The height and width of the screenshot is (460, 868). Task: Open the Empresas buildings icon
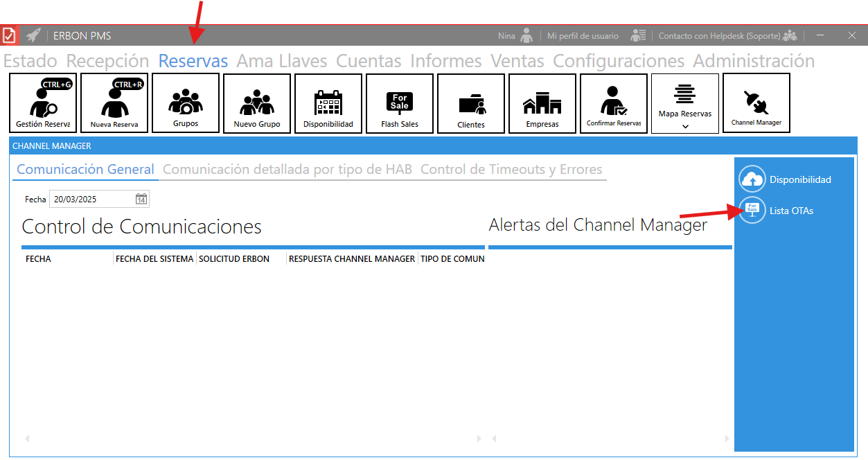tap(542, 103)
